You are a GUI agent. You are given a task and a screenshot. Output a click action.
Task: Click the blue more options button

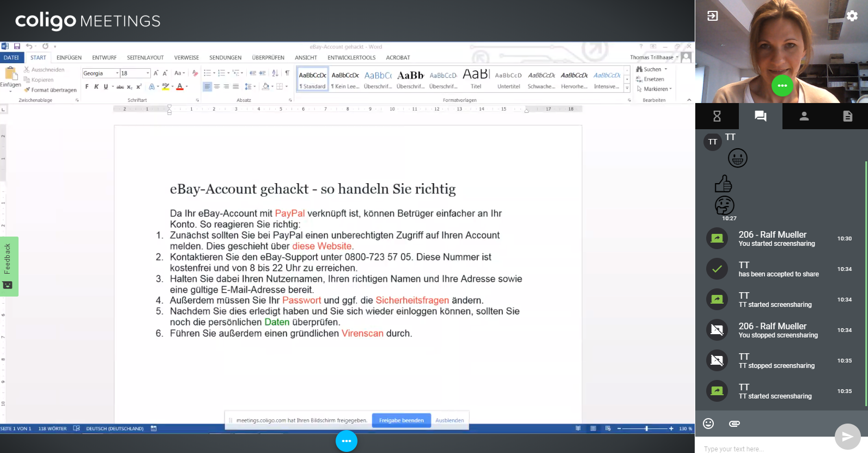(x=347, y=441)
